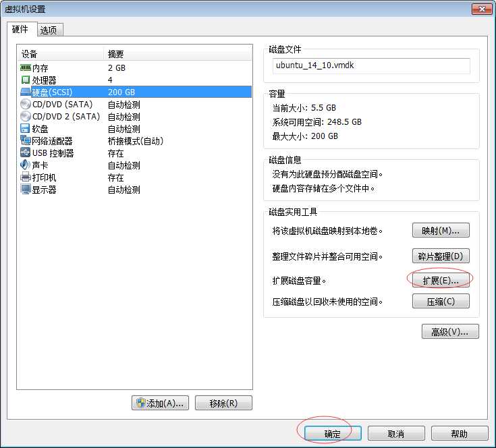Click the disk file field ubuntu_14_10.vmdk
The height and width of the screenshot is (448, 496).
(371, 65)
